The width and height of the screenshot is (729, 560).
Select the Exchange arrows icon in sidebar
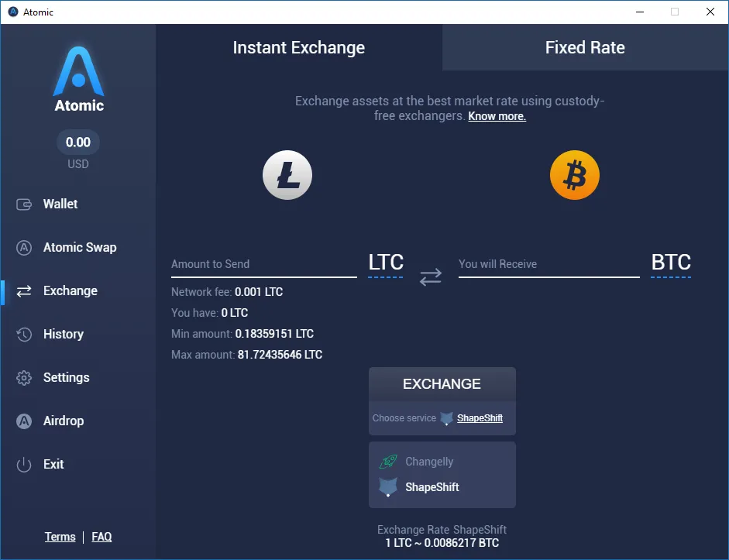(x=24, y=291)
